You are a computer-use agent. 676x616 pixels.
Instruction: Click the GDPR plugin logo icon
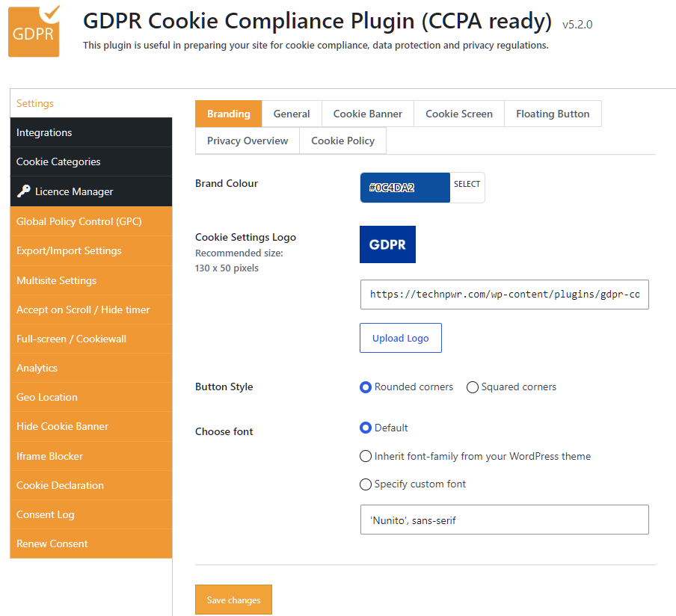click(34, 31)
